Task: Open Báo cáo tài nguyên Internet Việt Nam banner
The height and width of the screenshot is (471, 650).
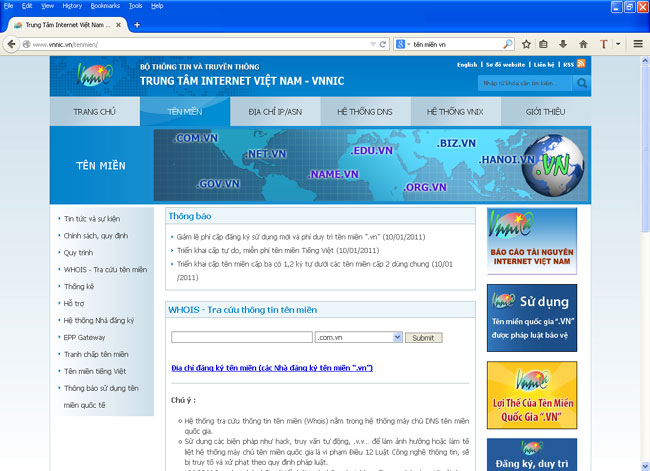Action: [532, 241]
